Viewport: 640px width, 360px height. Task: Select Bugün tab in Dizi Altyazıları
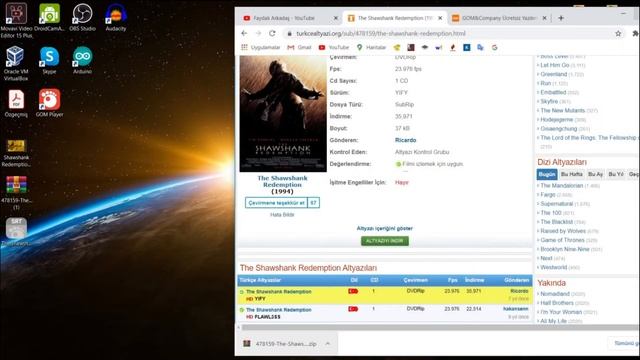[547, 174]
